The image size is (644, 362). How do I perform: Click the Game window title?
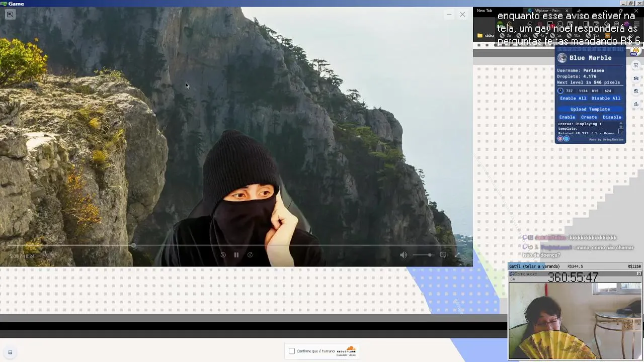point(16,4)
